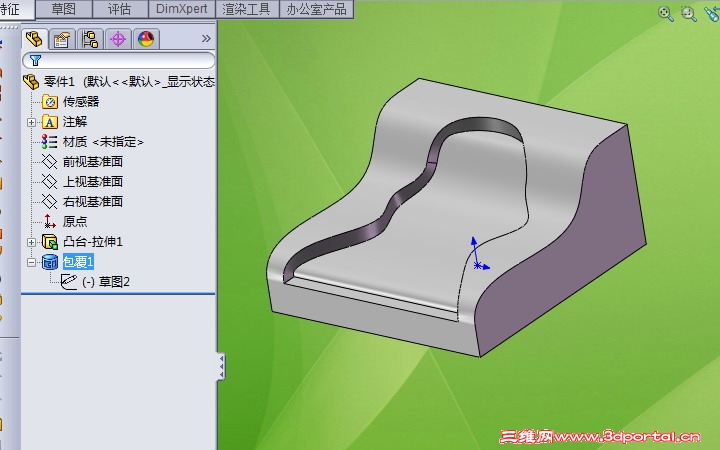Expand the 注解 annotations node
Screen dimensions: 720x450
point(31,122)
